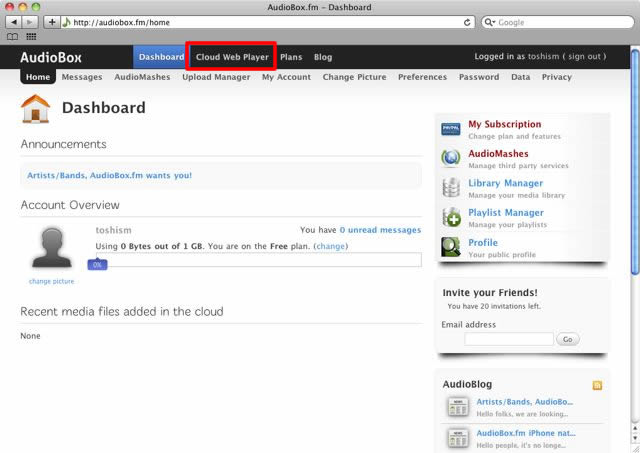Open the Profile sidebar link
This screenshot has width=640, height=453.
(x=483, y=242)
